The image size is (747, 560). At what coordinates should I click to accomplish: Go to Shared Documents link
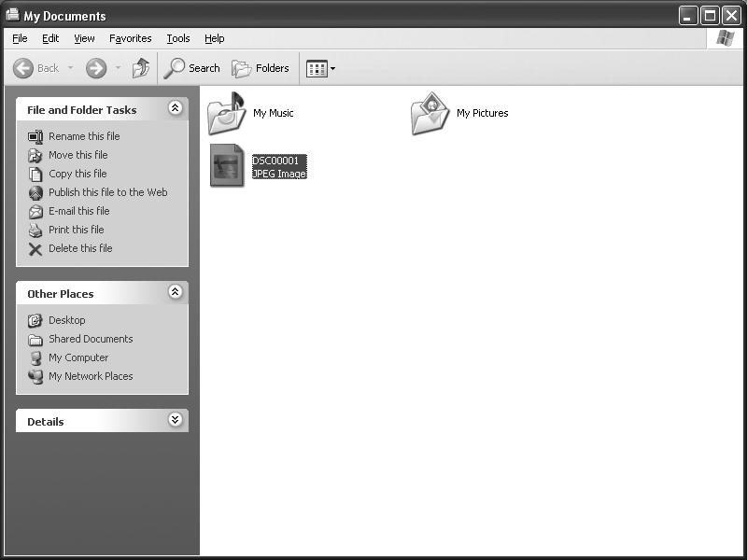[x=91, y=339]
